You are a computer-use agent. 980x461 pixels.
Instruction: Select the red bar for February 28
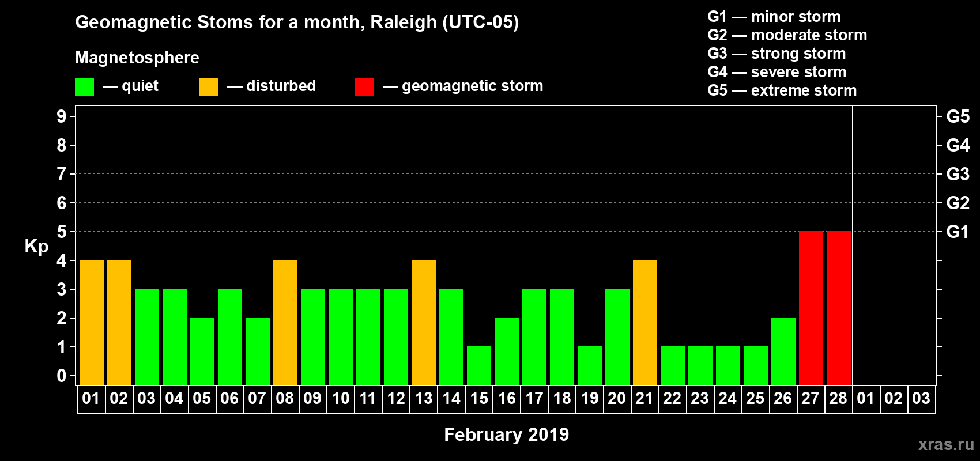coord(839,308)
